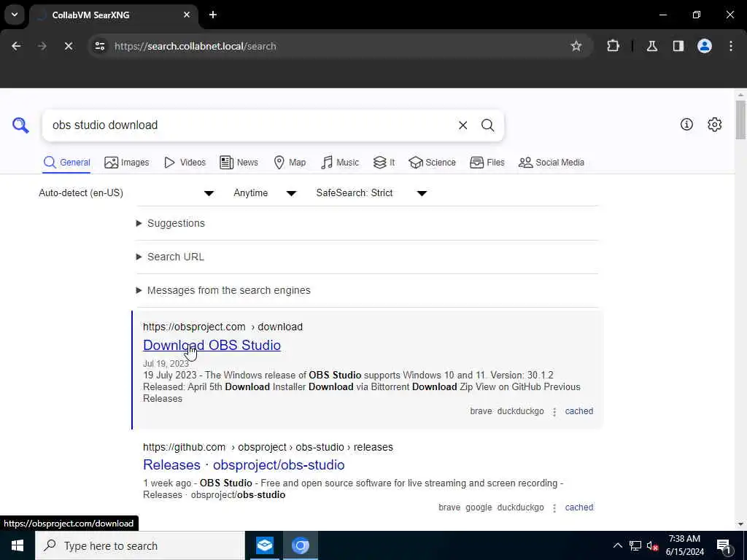Bookmark this page with the star icon
Image resolution: width=747 pixels, height=560 pixels.
576,46
